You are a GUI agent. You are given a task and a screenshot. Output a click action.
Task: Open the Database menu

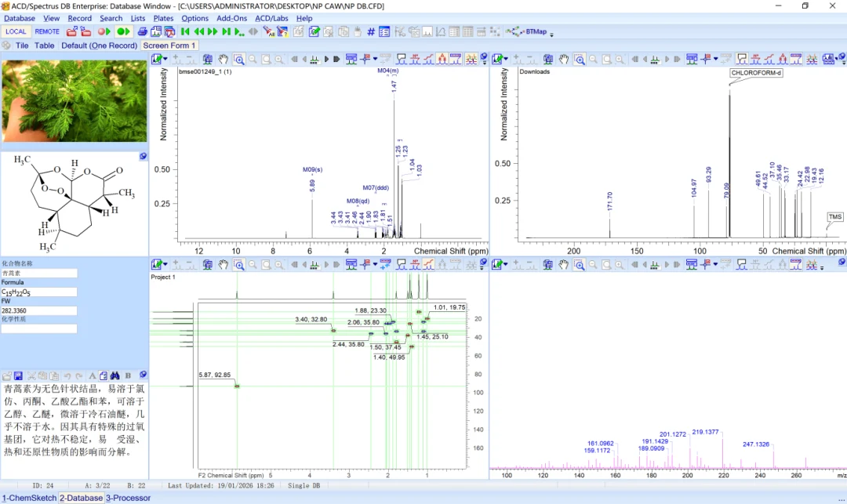tap(20, 18)
